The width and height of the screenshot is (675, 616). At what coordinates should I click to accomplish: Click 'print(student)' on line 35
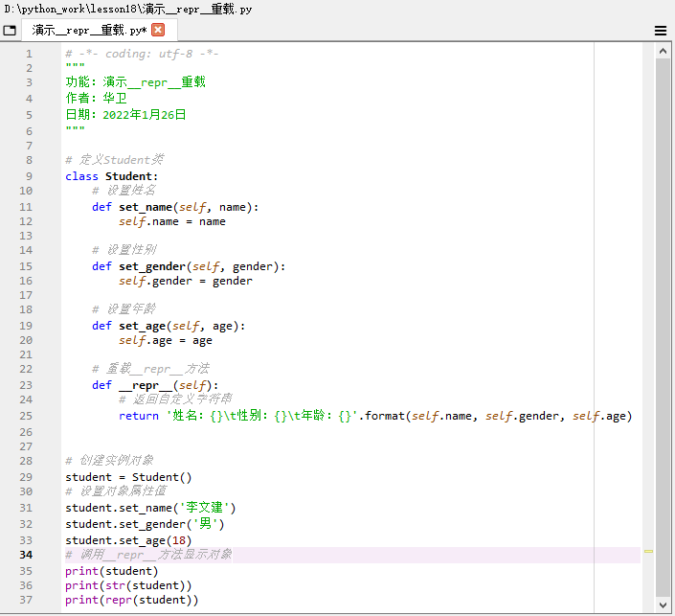pos(112,571)
